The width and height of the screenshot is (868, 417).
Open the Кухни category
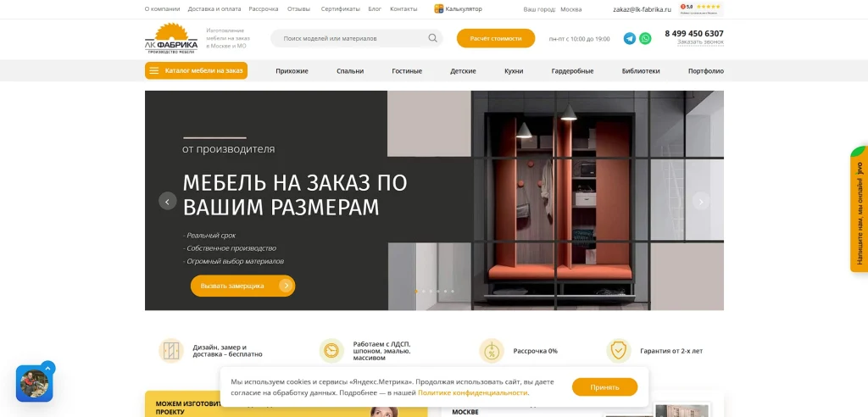click(514, 71)
